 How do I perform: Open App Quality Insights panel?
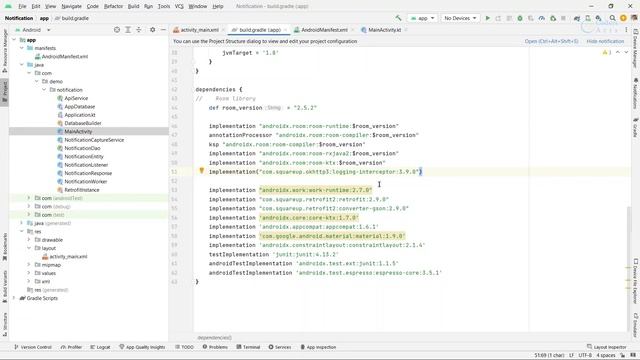click(142, 347)
